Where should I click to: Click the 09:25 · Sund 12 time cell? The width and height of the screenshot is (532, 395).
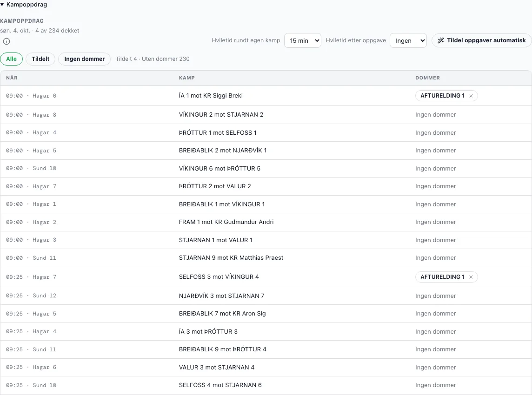point(31,296)
